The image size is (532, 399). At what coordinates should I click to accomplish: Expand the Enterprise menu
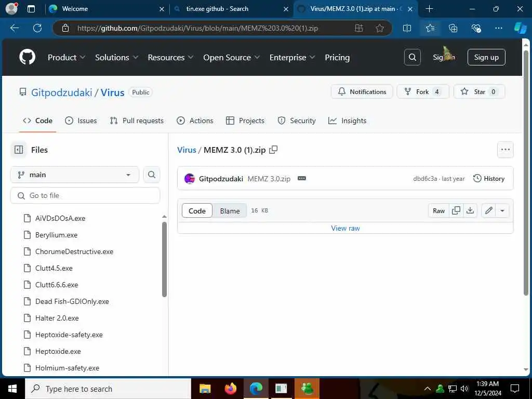coord(292,57)
